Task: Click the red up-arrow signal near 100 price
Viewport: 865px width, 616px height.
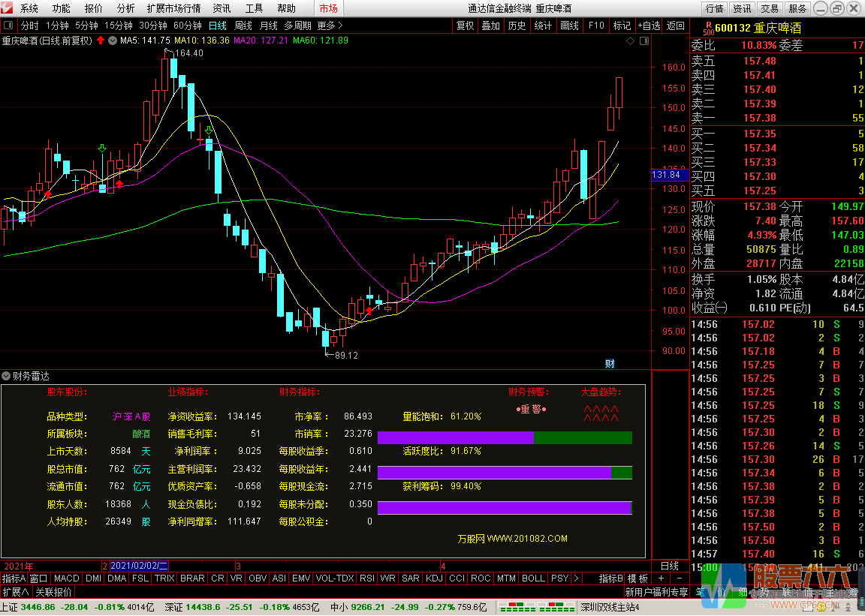Action: 369,311
